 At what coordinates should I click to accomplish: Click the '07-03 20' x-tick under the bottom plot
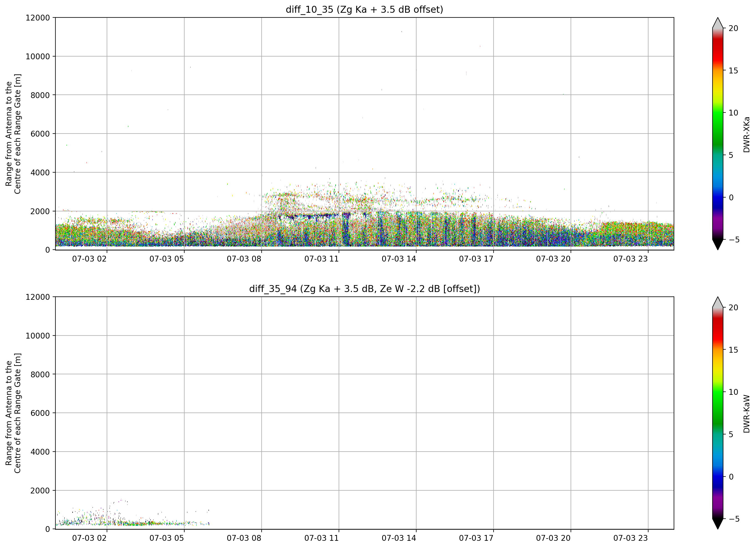coord(553,538)
